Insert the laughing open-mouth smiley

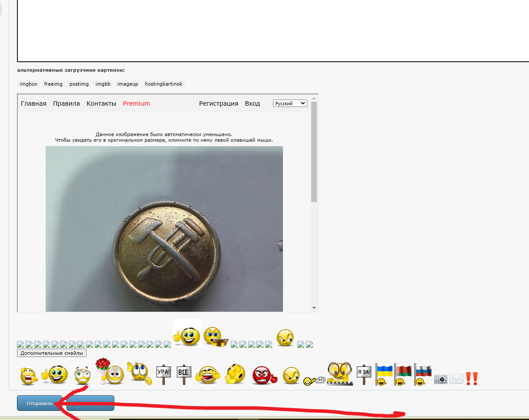(29, 375)
